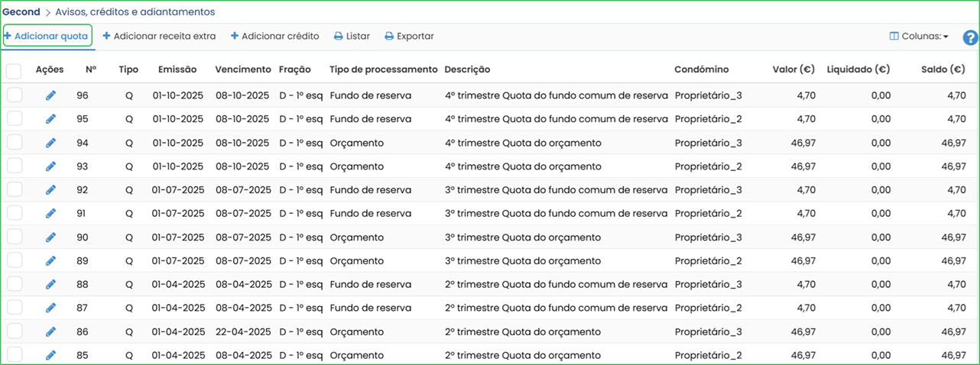Click Proprietário_2 in entry Nº 85 row
The image size is (980, 365).
click(x=708, y=356)
